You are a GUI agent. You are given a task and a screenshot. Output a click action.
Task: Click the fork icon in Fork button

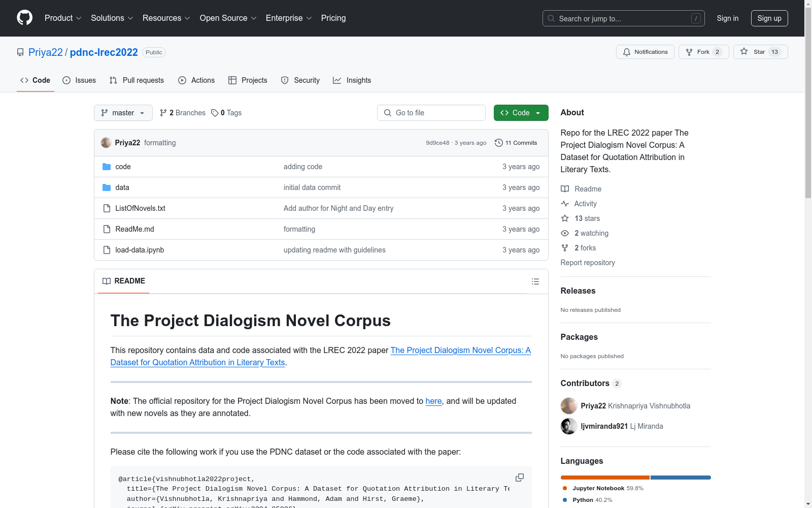tap(689, 52)
